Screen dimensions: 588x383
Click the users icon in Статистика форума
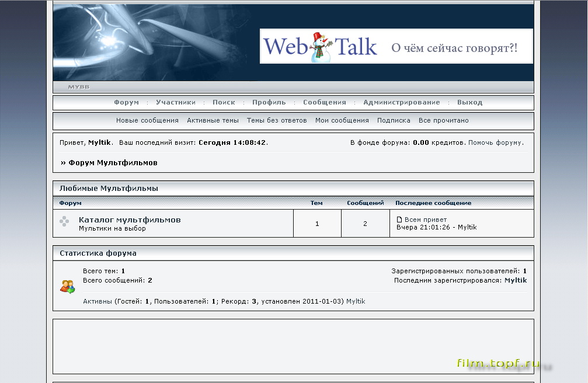click(x=68, y=287)
